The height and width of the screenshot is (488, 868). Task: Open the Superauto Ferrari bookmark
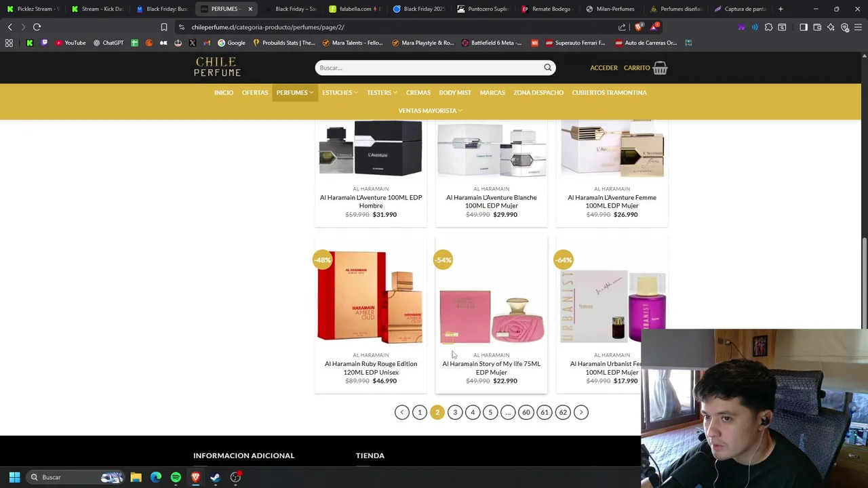(574, 43)
